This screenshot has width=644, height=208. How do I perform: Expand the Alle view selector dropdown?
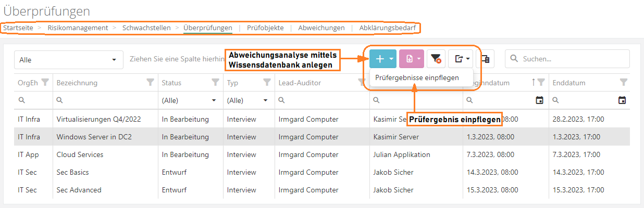pos(68,60)
